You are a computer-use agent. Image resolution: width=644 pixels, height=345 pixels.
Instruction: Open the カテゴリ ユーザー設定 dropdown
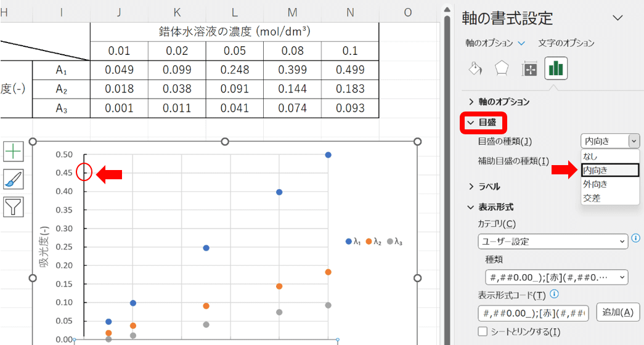coord(553,241)
